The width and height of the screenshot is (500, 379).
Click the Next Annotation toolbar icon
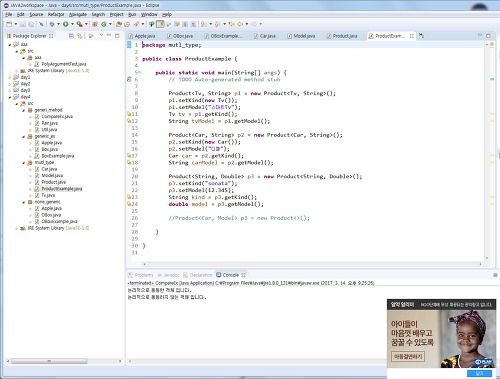tap(204, 24)
